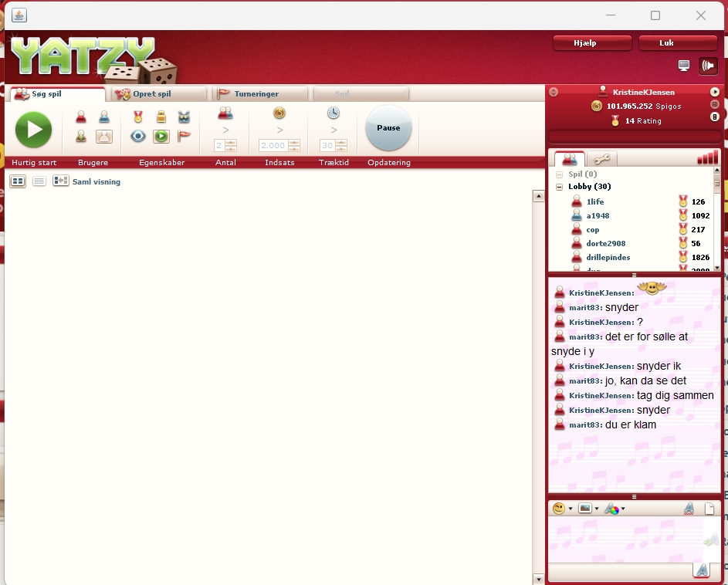Switch to the Opret spil tab
This screenshot has width=728, height=585.
tap(158, 94)
